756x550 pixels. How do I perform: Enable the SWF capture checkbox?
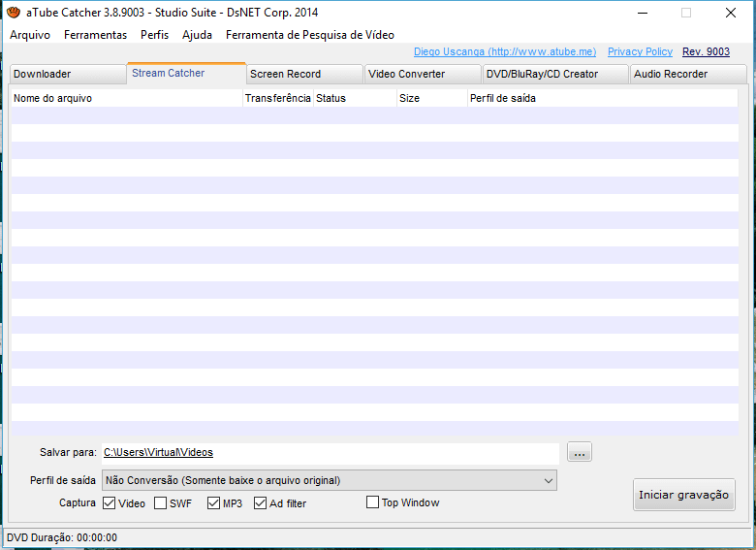[160, 503]
